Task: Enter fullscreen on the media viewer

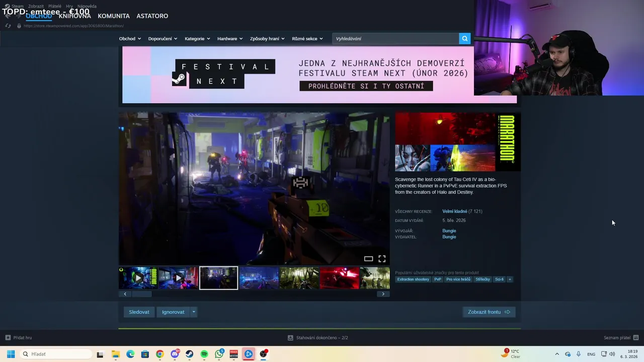Action: (382, 259)
